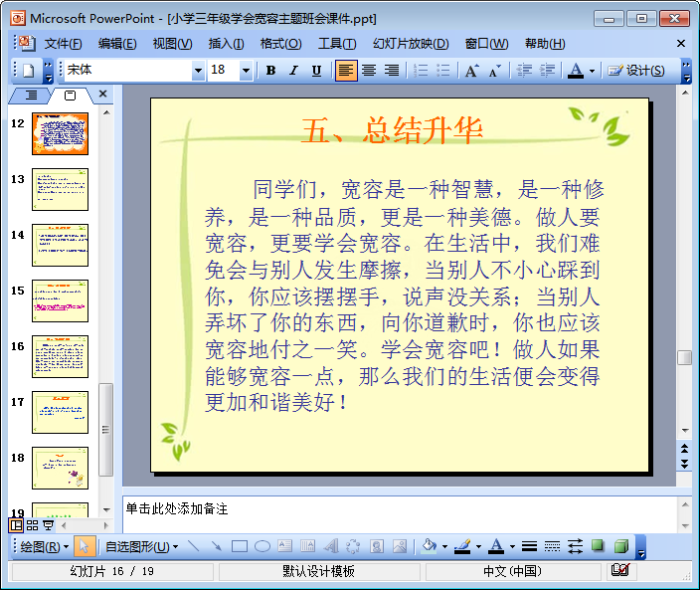Open the 帮助(H) menu

[545, 44]
